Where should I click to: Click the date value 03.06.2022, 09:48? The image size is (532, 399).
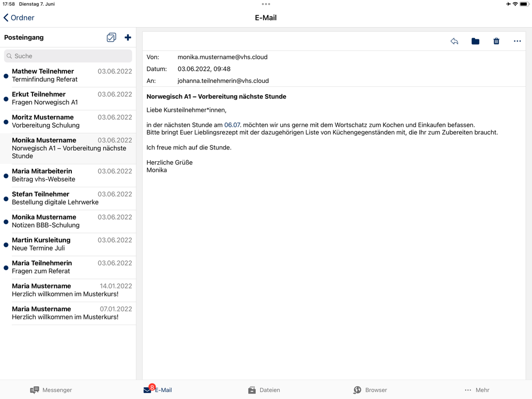point(204,69)
